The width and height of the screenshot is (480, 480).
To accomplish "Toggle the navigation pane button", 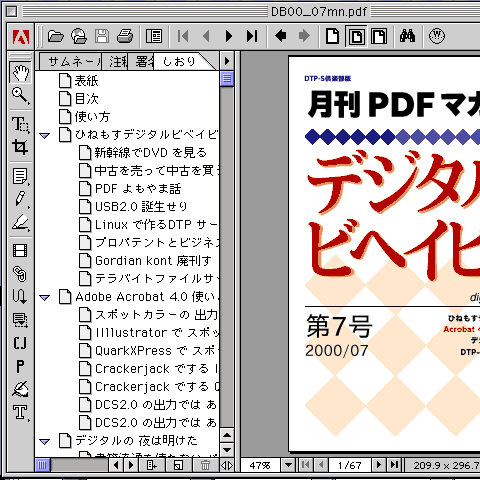I will click(x=154, y=36).
